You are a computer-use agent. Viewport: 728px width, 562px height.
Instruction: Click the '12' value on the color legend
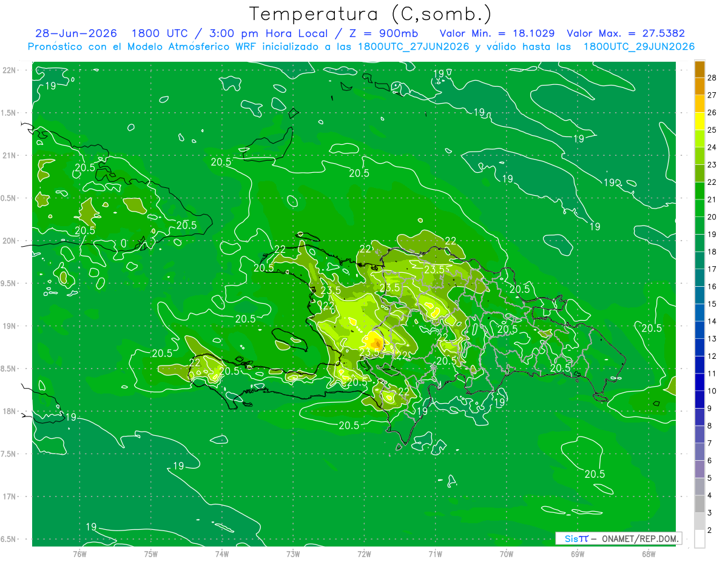(x=713, y=356)
